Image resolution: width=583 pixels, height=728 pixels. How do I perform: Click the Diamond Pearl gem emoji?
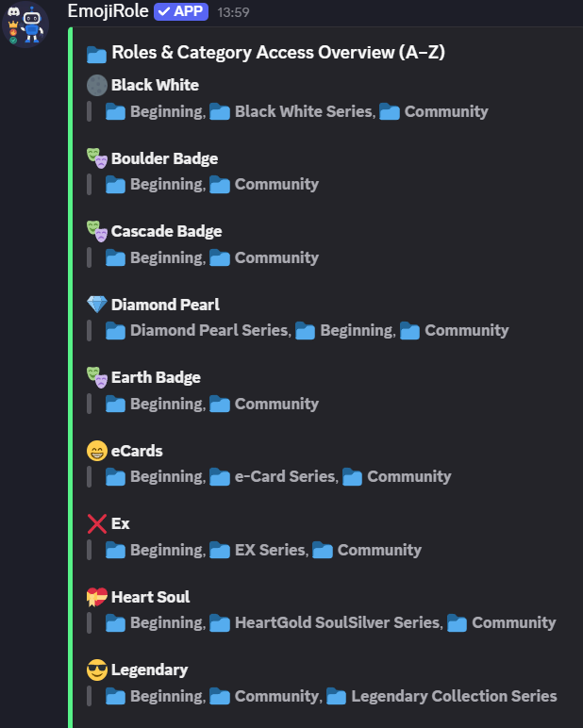pyautogui.click(x=96, y=305)
